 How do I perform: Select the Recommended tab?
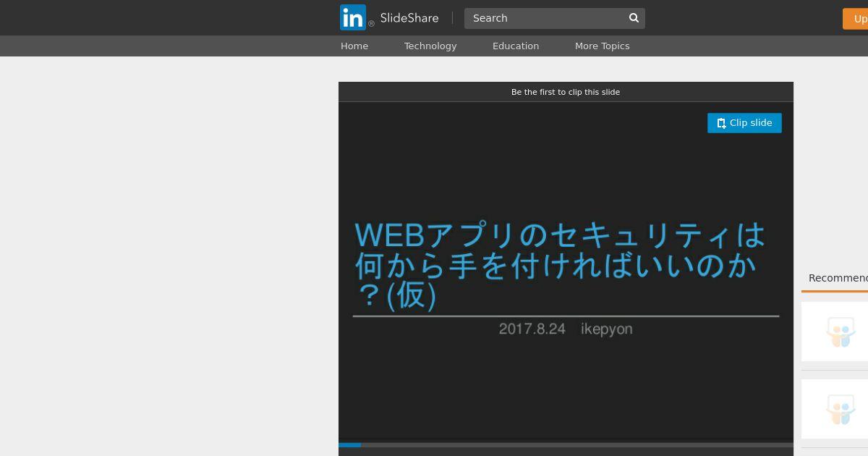tap(838, 278)
